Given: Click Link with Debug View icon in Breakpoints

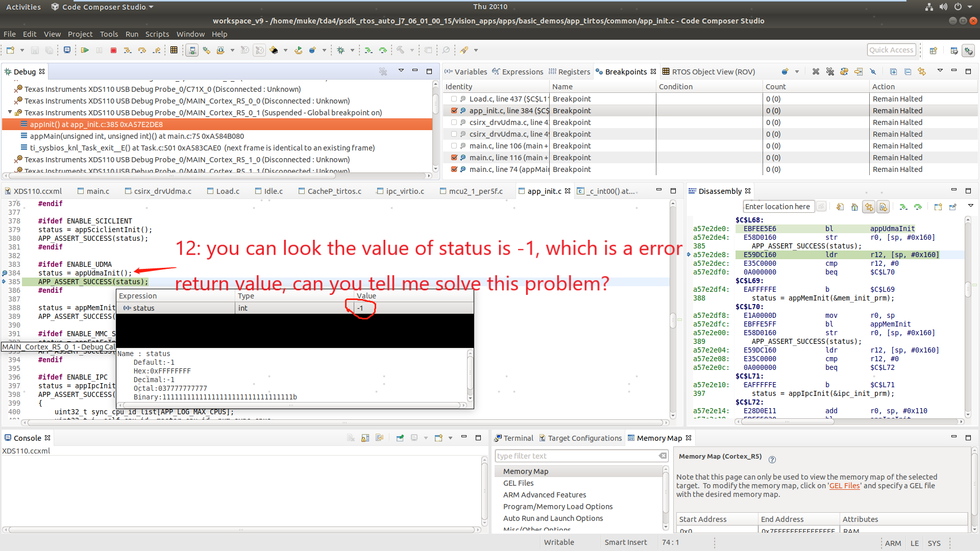Looking at the screenshot, I should [922, 71].
